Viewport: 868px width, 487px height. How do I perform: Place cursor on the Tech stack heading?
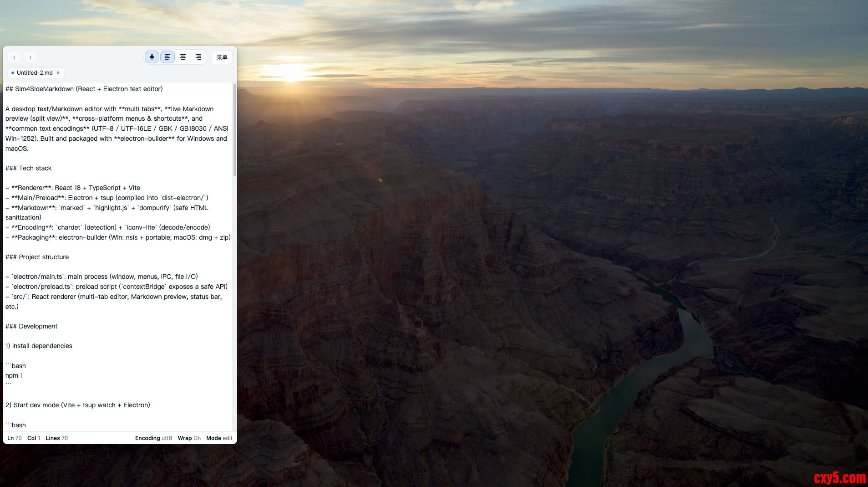[x=29, y=168]
